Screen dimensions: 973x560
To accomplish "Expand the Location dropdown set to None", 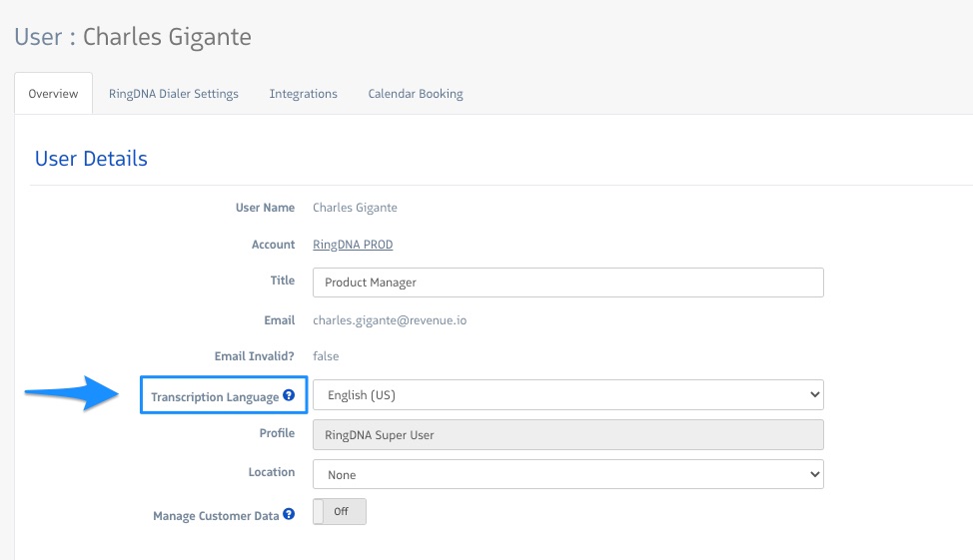I will coord(567,474).
